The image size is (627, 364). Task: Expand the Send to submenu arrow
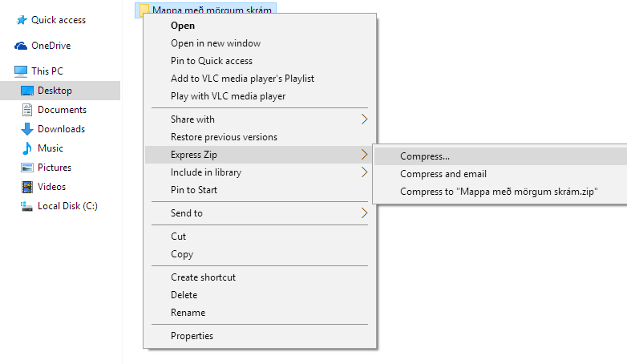364,213
